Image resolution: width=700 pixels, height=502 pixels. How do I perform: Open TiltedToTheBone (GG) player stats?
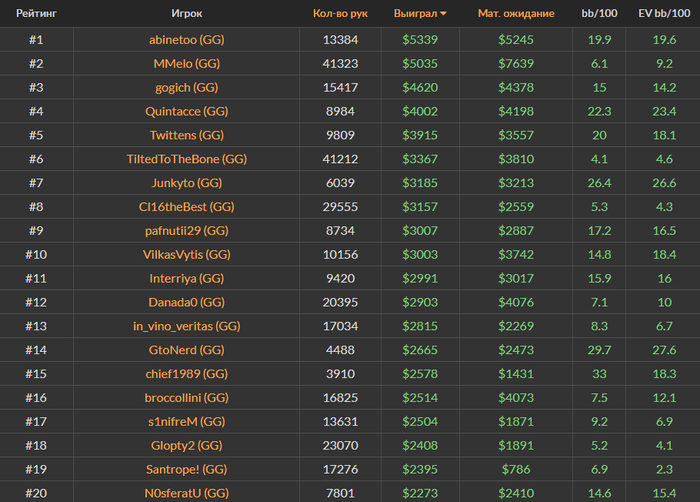coord(186,160)
